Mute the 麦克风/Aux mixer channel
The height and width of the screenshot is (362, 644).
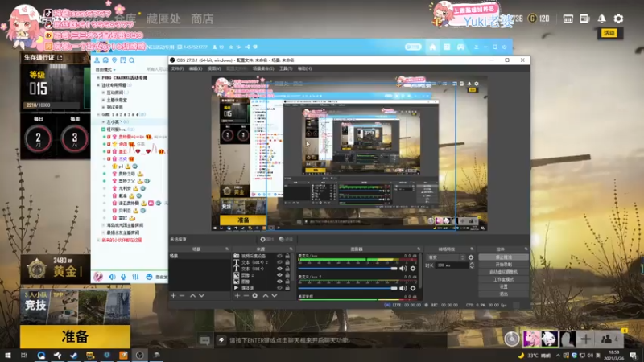pyautogui.click(x=403, y=269)
